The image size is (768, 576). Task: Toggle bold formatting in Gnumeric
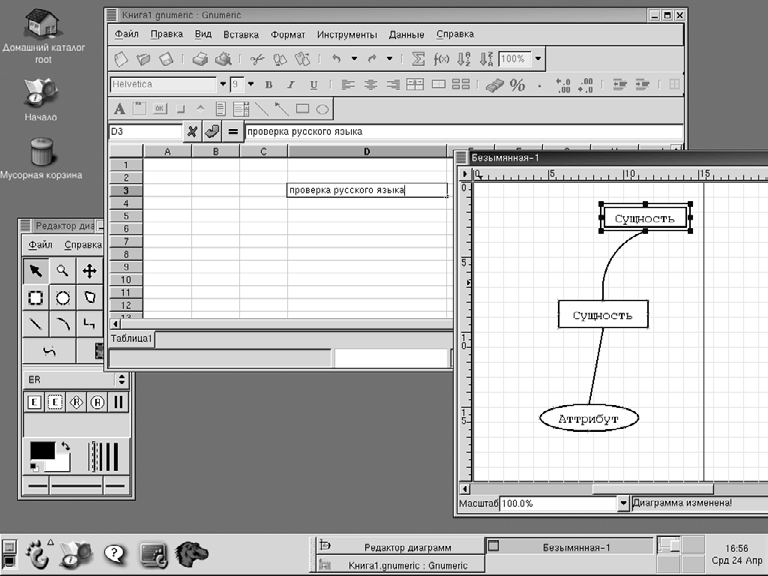(x=268, y=85)
